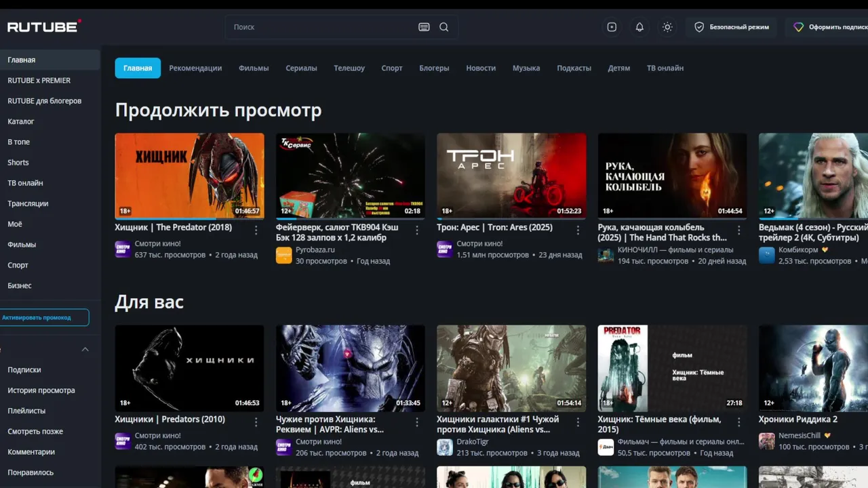The width and height of the screenshot is (868, 488).
Task: Open the notifications bell
Action: (x=639, y=27)
